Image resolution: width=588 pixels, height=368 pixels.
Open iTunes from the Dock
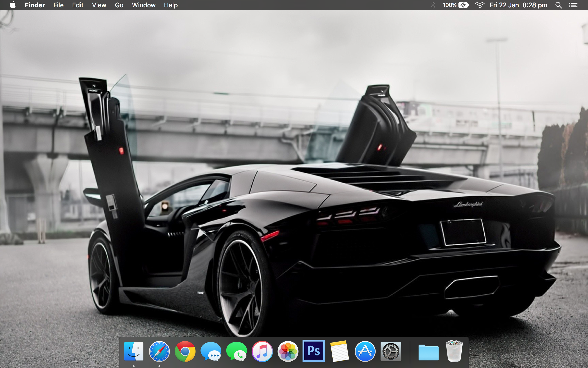tap(262, 351)
